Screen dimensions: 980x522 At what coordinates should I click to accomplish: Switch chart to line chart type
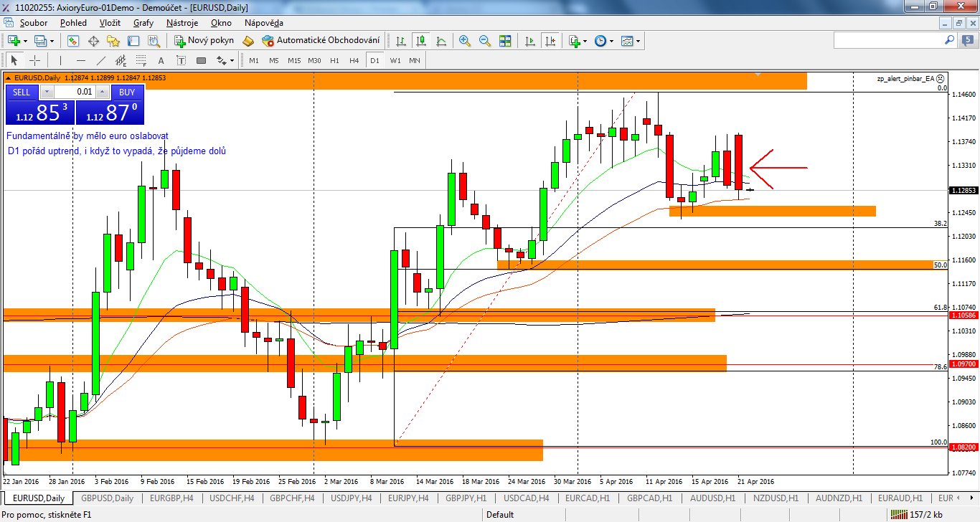(441, 41)
